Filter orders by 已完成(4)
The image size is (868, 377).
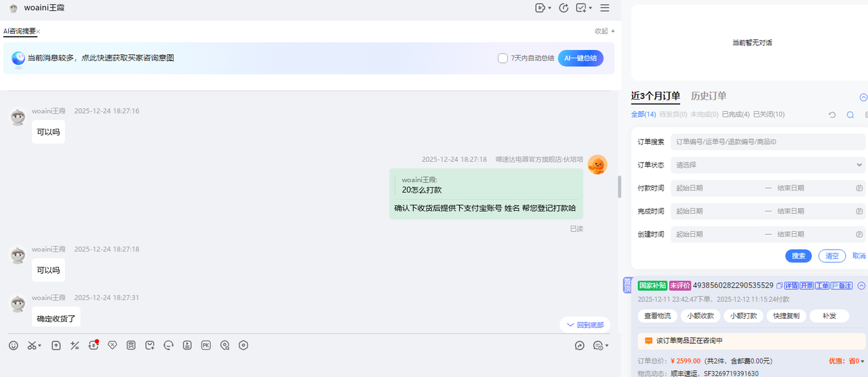pyautogui.click(x=736, y=115)
